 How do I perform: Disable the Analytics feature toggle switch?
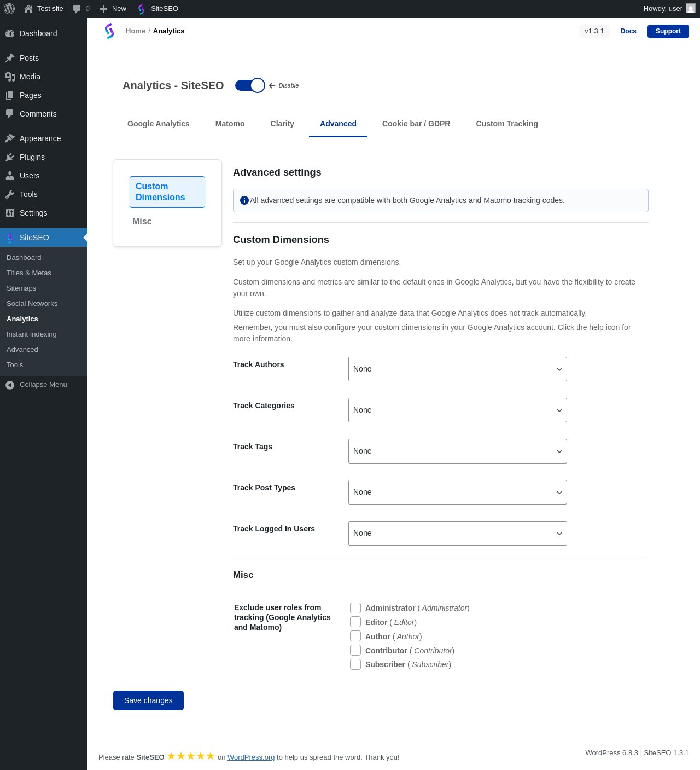tap(250, 85)
